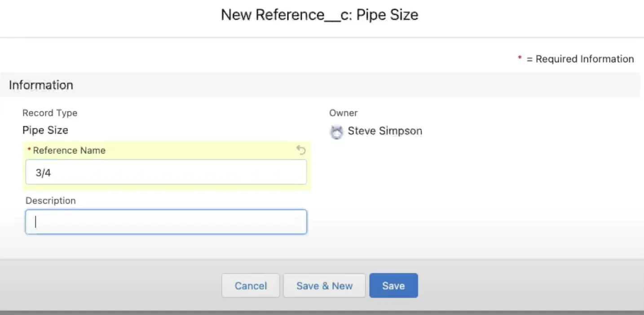Image resolution: width=644 pixels, height=315 pixels.
Task: Save the new Pipe Size record
Action: point(393,286)
